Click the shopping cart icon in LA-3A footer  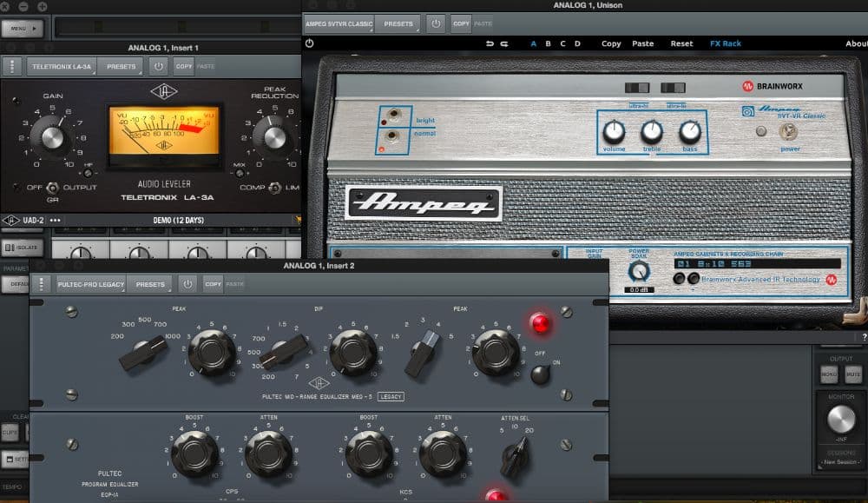[x=298, y=220]
